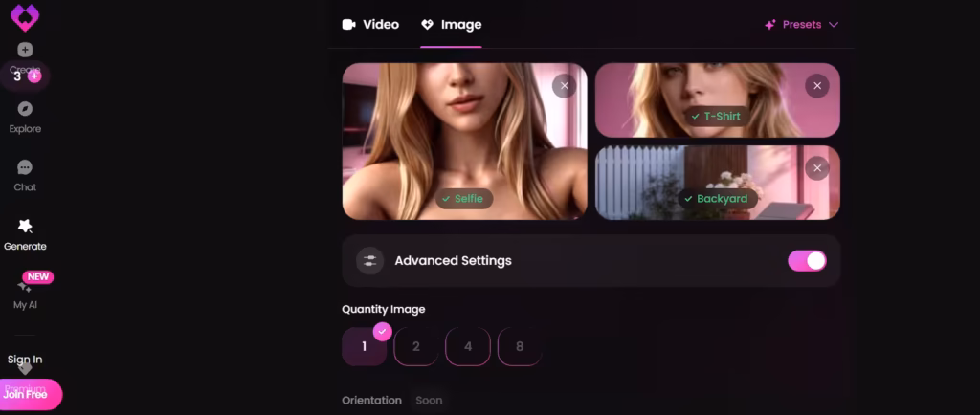
Task: Click the pink plus credits badge
Action: click(x=34, y=76)
